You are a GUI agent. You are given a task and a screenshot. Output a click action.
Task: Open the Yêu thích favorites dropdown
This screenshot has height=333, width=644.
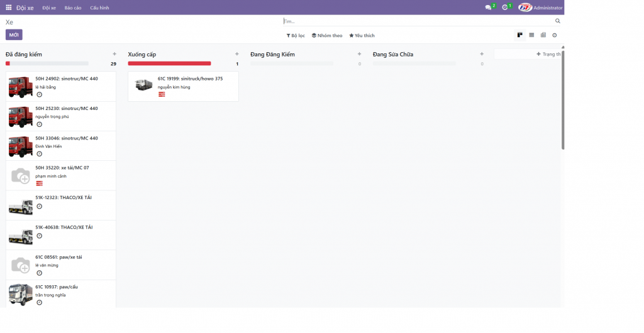[x=362, y=36]
